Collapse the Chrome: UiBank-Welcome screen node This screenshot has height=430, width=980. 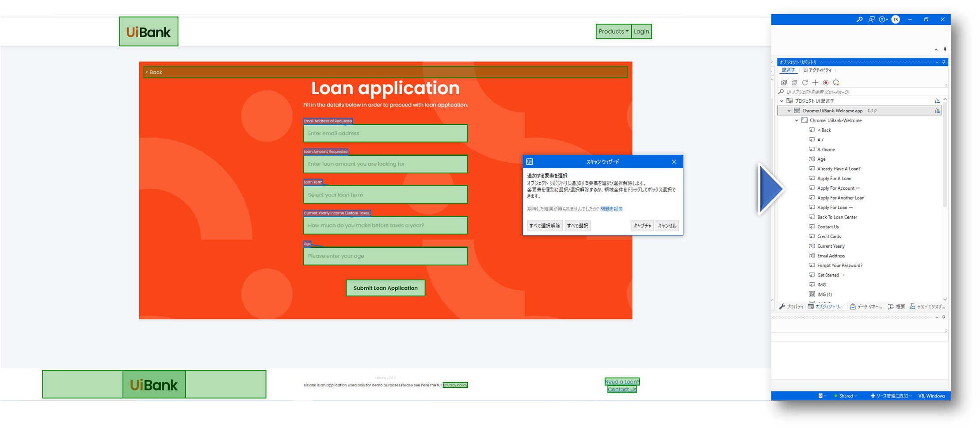(797, 121)
